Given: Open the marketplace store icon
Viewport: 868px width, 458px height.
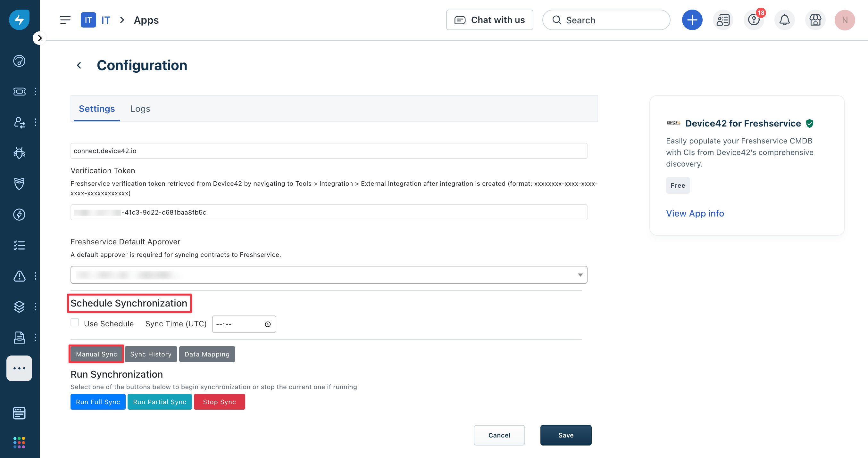Looking at the screenshot, I should point(815,20).
